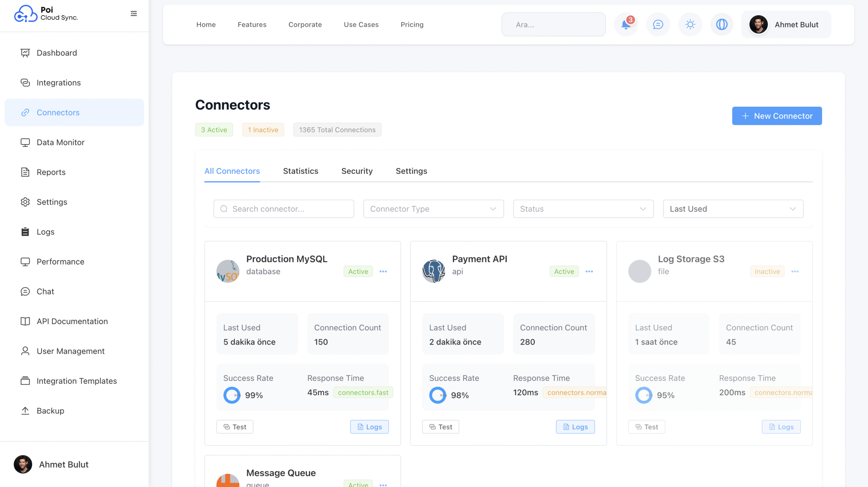Viewport: 868px width, 487px height.
Task: Click the notification bell icon
Action: pos(626,24)
